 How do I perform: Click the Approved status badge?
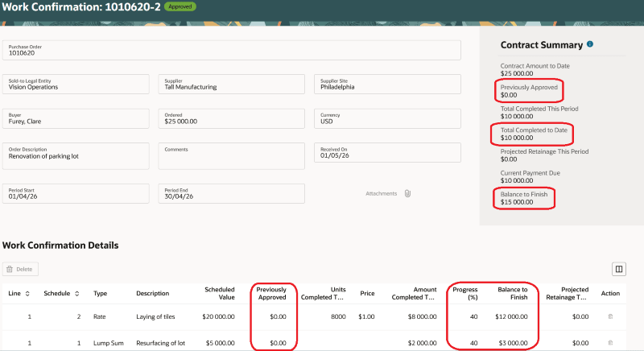pos(180,6)
